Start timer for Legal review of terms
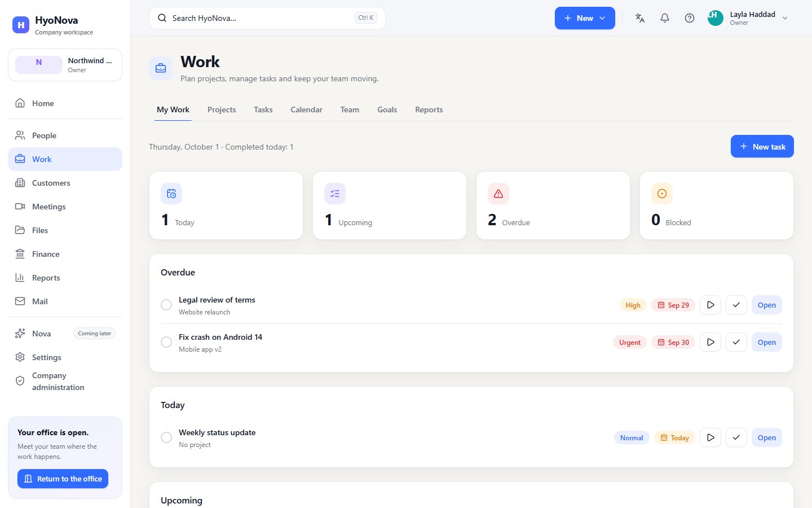Screen dimensions: 812x508 (x=710, y=305)
